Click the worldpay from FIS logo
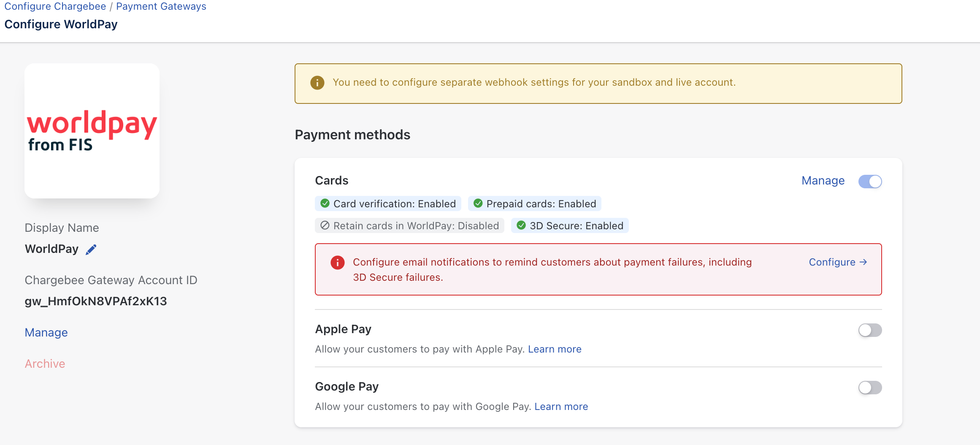Image resolution: width=980 pixels, height=445 pixels. tap(92, 131)
